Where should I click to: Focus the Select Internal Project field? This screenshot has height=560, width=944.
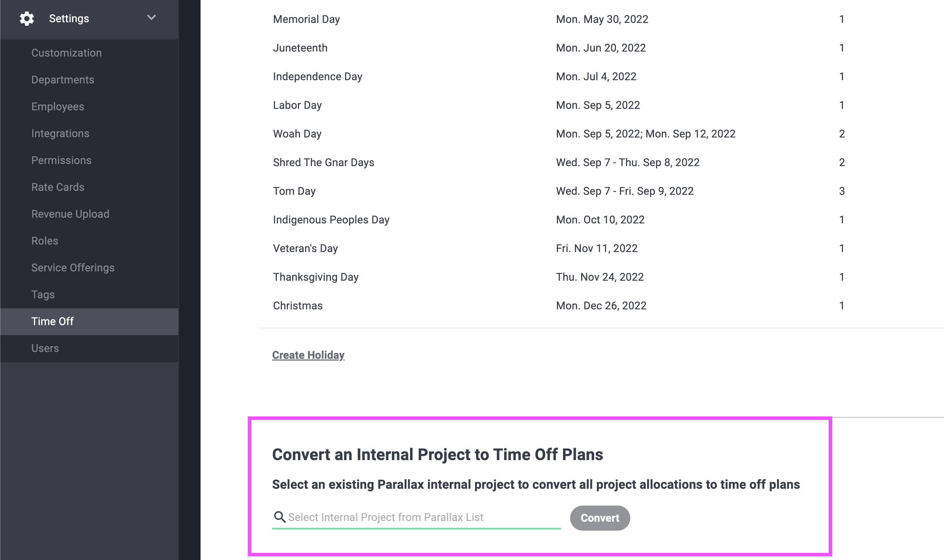[416, 517]
